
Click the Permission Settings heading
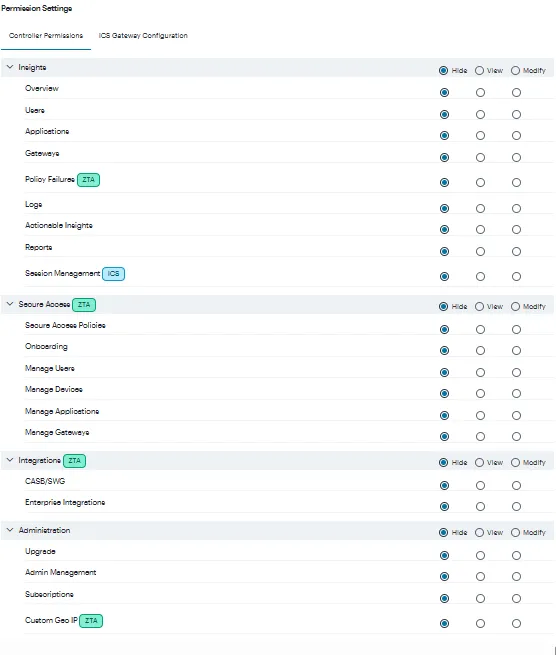coord(37,8)
